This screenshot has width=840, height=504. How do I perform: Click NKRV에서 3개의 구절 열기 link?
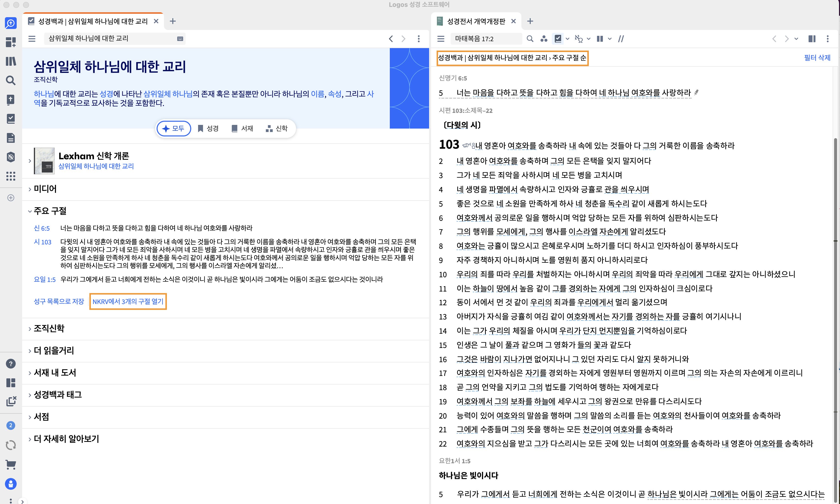(x=128, y=302)
